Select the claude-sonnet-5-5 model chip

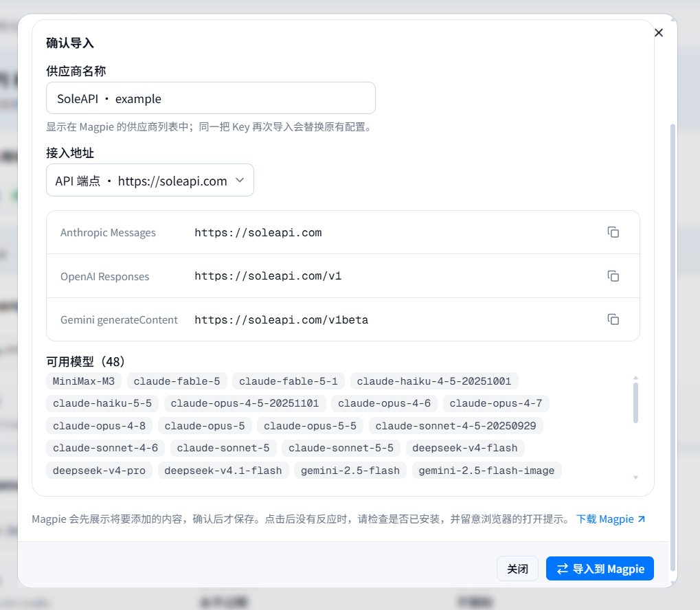pyautogui.click(x=341, y=448)
